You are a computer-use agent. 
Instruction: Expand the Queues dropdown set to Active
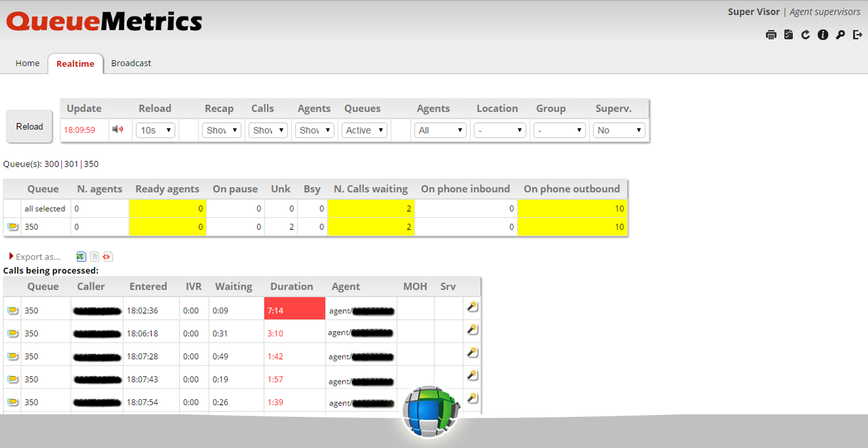[364, 130]
